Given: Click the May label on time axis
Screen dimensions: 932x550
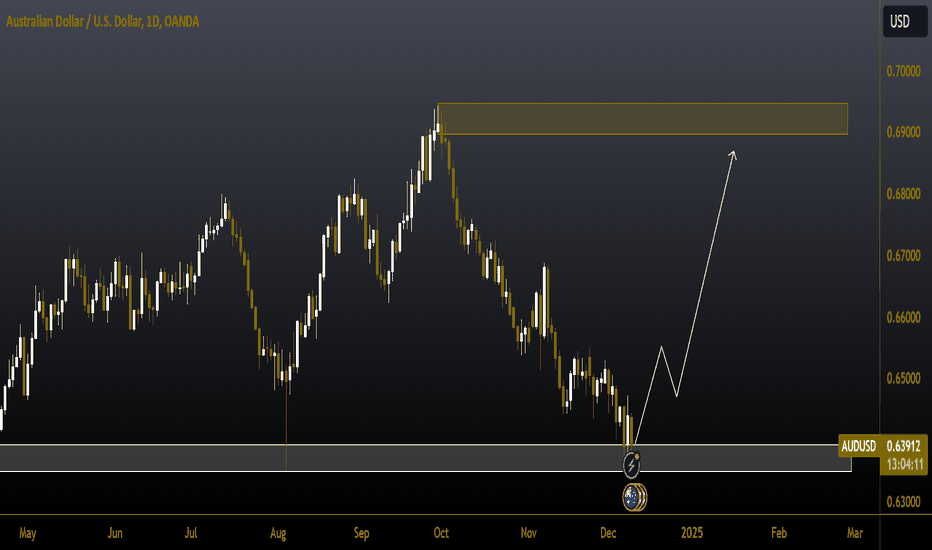Looking at the screenshot, I should pyautogui.click(x=27, y=533).
